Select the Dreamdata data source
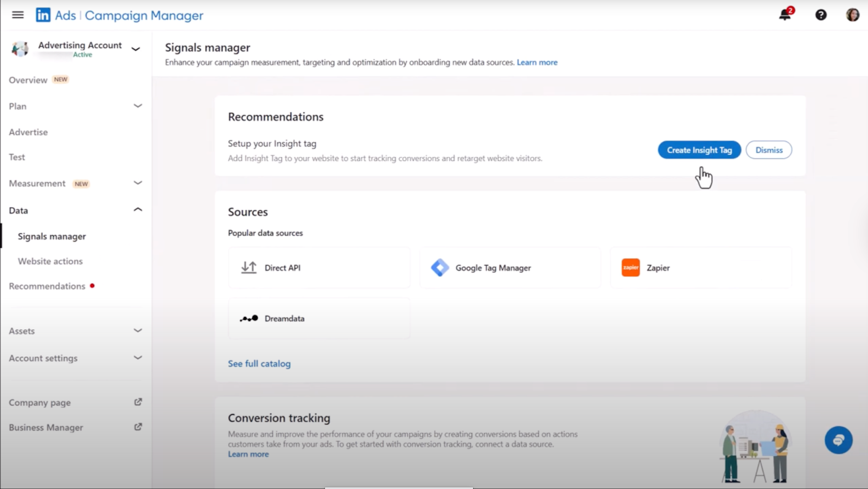This screenshot has width=868, height=489. coord(318,318)
